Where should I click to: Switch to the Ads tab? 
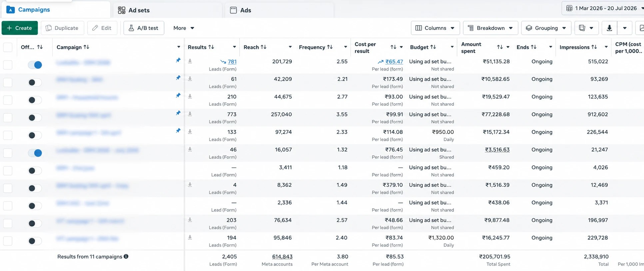click(x=241, y=10)
